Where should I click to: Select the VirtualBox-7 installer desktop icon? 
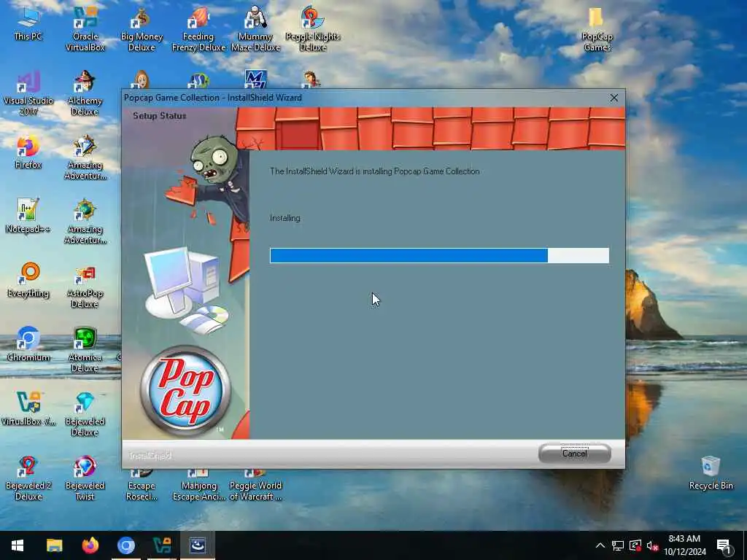point(28,408)
